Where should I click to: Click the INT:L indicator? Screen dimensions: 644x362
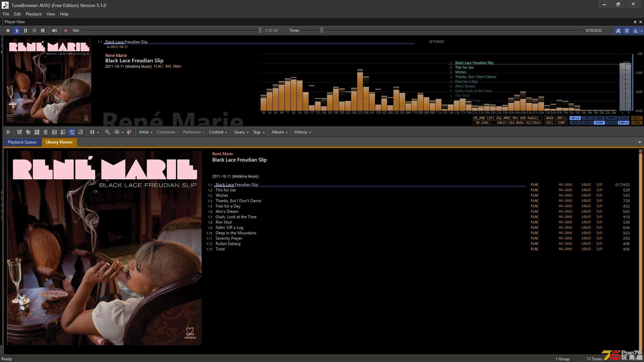click(x=562, y=118)
